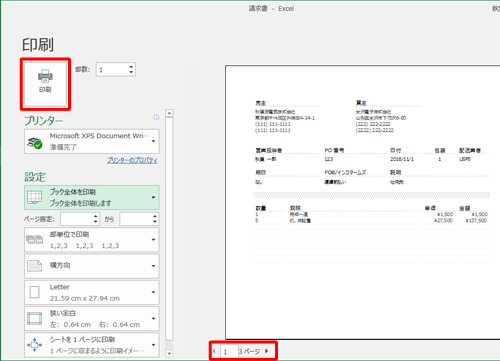Increase the end page value
This screenshot has width=500, height=361.
[x=155, y=216]
